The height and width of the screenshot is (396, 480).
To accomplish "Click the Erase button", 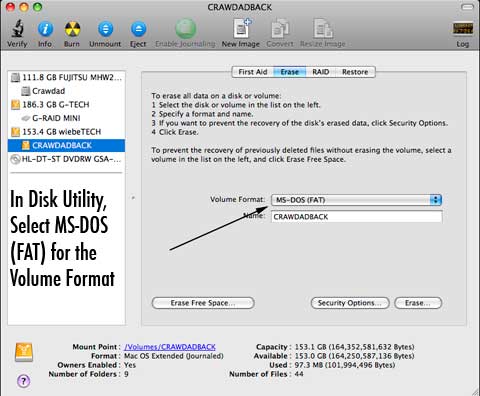I will [x=418, y=303].
